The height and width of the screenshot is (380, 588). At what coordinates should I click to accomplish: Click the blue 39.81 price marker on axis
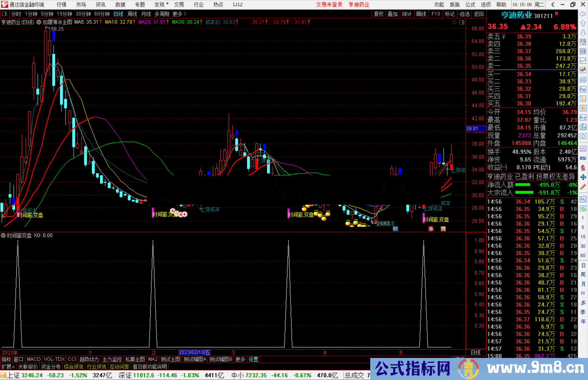coord(473,129)
